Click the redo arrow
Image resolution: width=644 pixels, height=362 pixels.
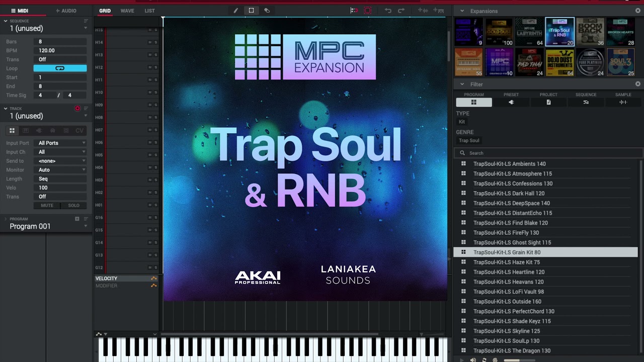[x=401, y=11]
